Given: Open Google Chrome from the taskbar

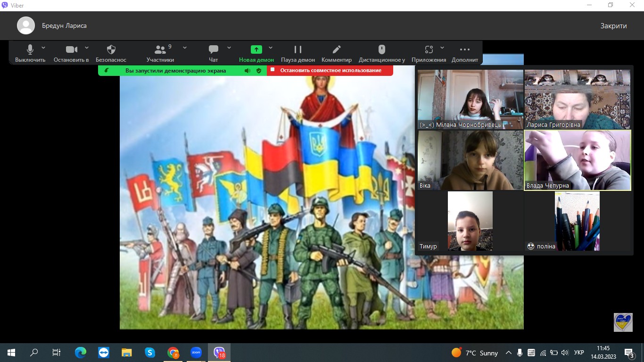Looking at the screenshot, I should coord(173,353).
